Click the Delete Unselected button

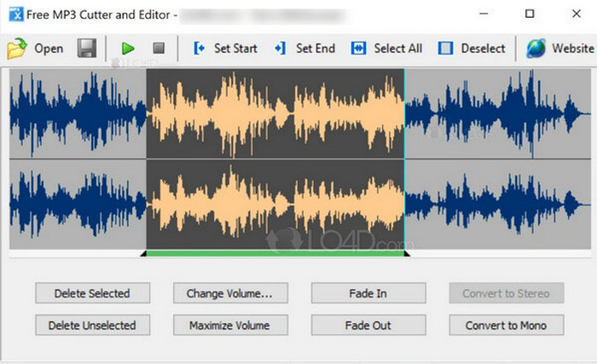pyautogui.click(x=92, y=325)
